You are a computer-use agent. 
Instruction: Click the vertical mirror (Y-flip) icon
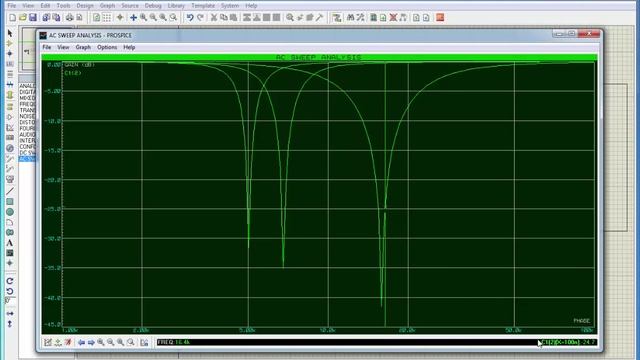click(x=10, y=324)
